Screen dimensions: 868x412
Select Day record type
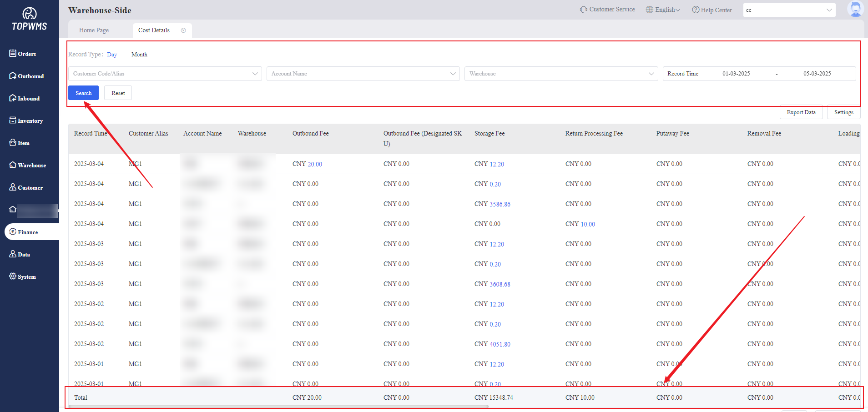tap(112, 55)
